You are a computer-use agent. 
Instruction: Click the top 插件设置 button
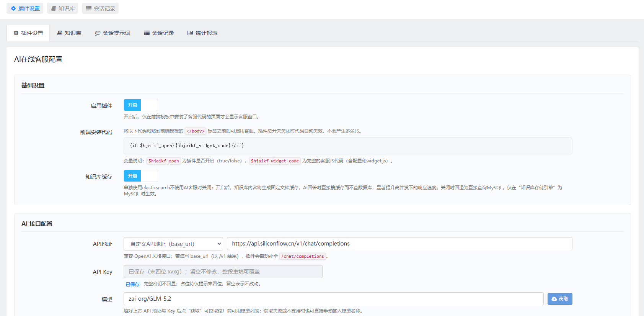click(x=25, y=8)
